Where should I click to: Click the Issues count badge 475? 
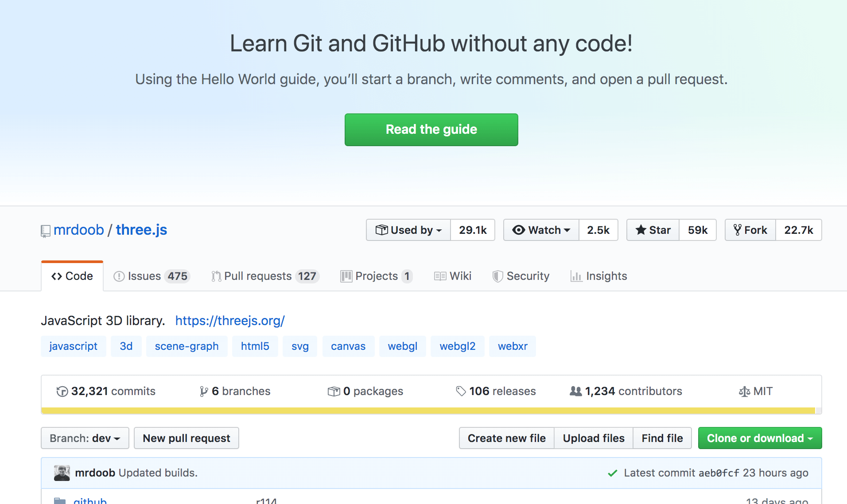pos(177,276)
